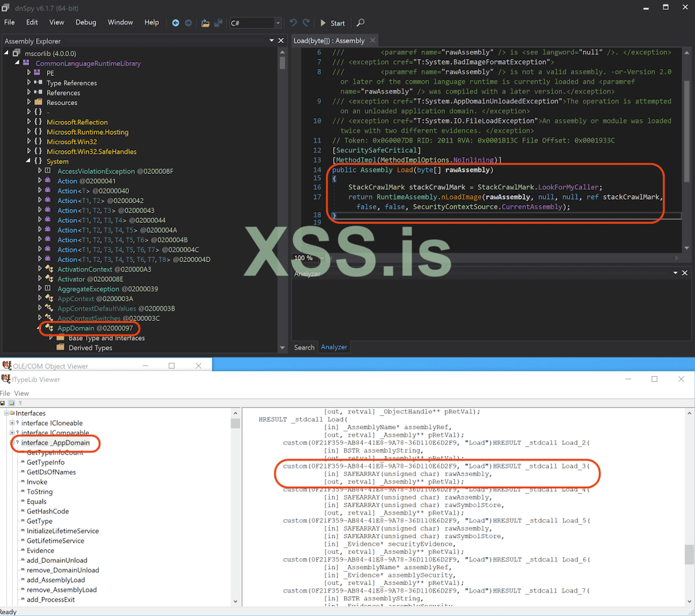Click the search magnifier icon
This screenshot has height=616, width=695.
(x=361, y=23)
